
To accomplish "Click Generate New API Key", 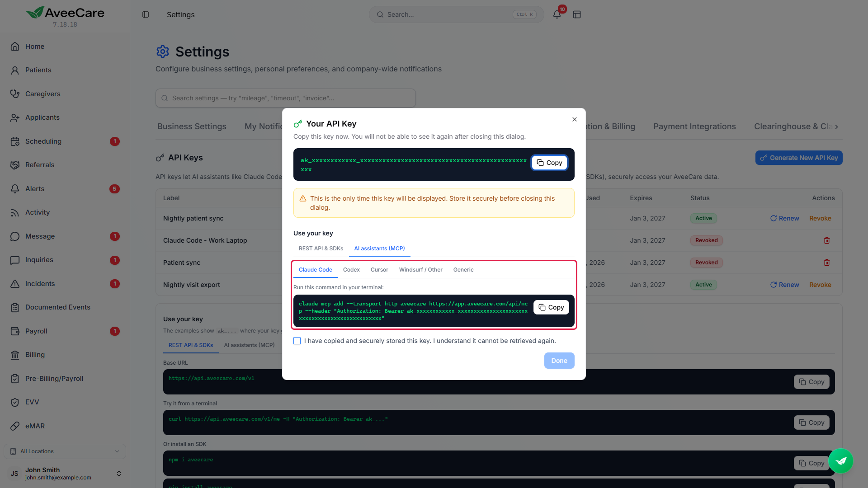I will [x=799, y=158].
